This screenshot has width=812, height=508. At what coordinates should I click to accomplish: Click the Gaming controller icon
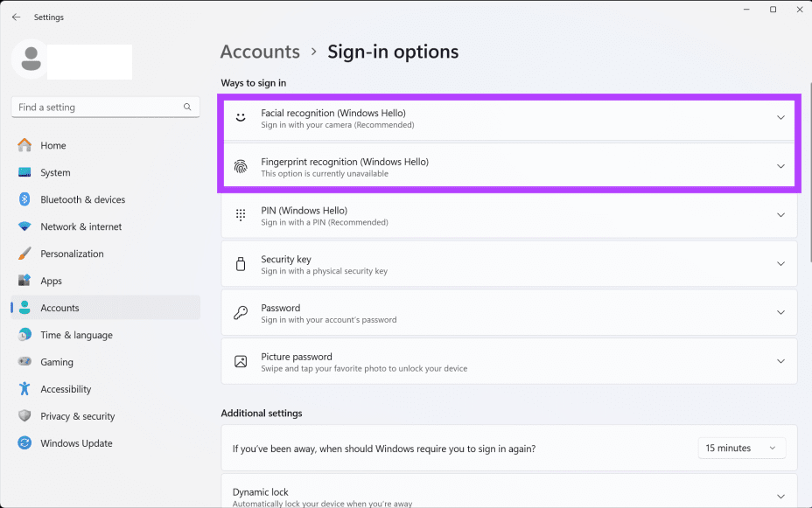click(x=24, y=362)
